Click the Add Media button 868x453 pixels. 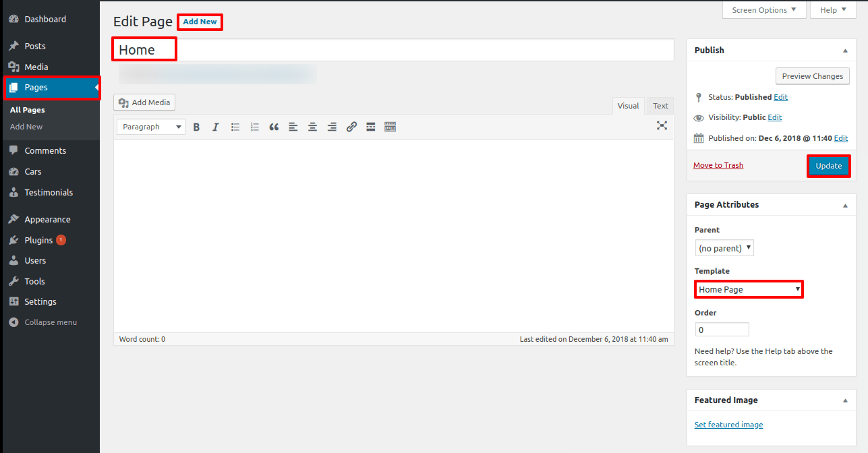pos(144,102)
